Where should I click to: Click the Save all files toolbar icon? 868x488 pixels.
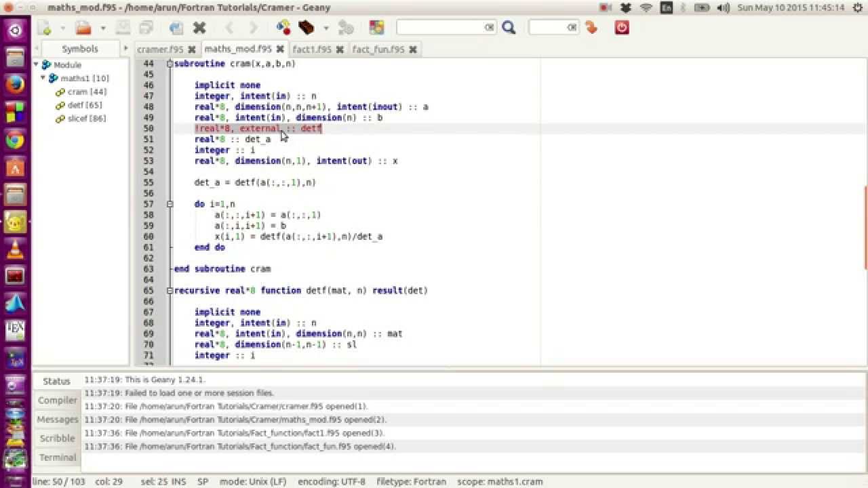[x=146, y=28]
